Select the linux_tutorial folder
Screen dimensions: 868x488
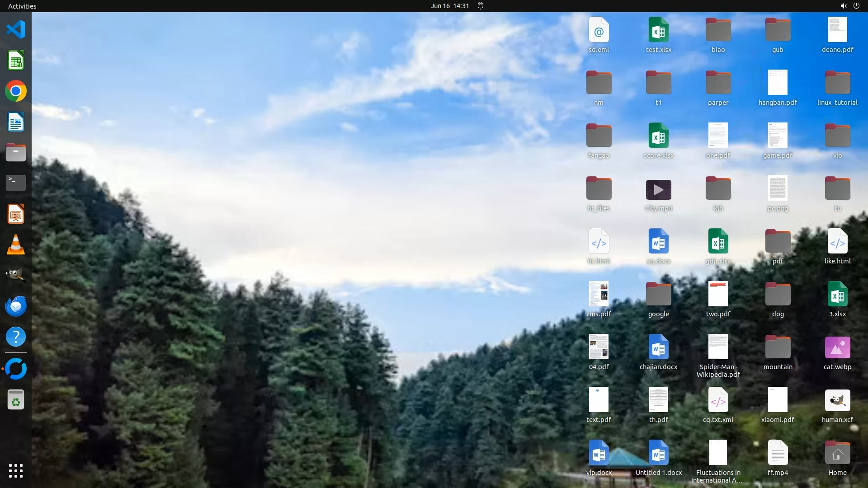point(837,83)
